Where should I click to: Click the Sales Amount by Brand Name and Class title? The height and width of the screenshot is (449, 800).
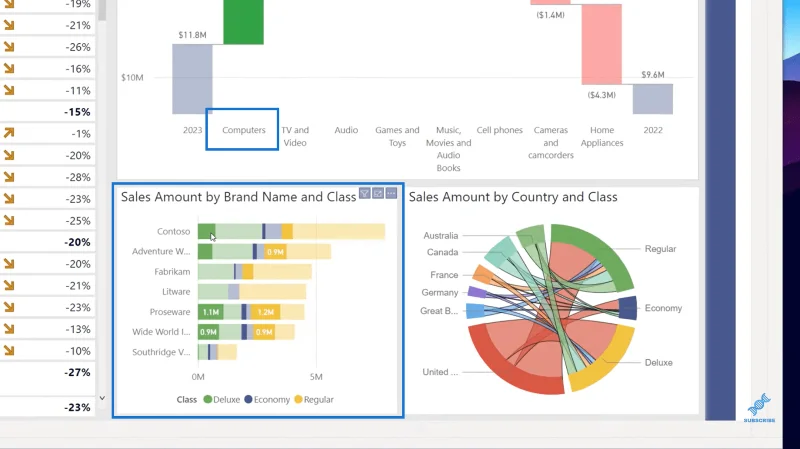[238, 197]
